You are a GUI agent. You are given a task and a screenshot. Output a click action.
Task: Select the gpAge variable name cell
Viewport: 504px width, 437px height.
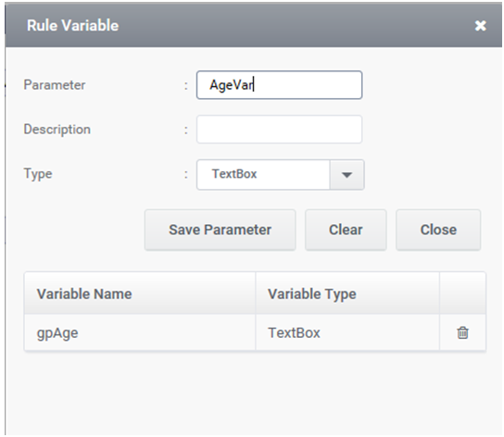(x=140, y=332)
